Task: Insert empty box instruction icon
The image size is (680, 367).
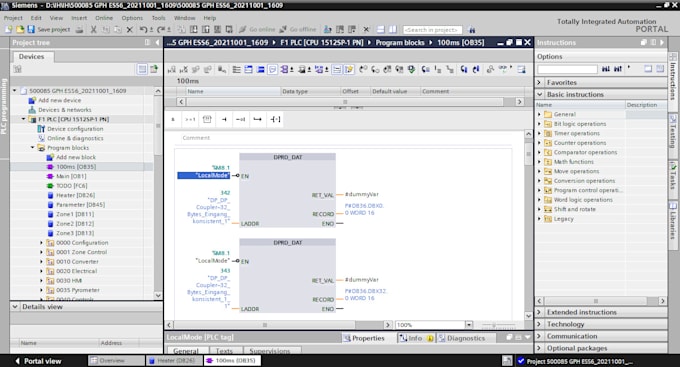Action: pos(207,119)
